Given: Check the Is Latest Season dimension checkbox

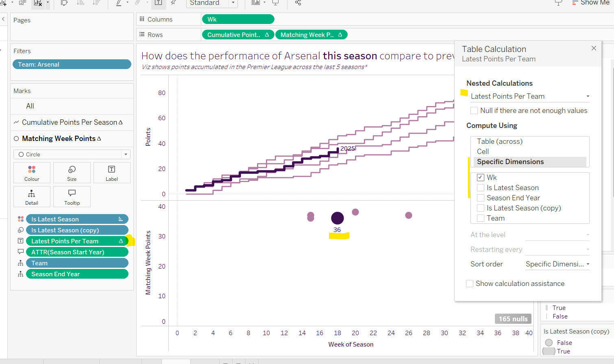Looking at the screenshot, I should pyautogui.click(x=481, y=188).
